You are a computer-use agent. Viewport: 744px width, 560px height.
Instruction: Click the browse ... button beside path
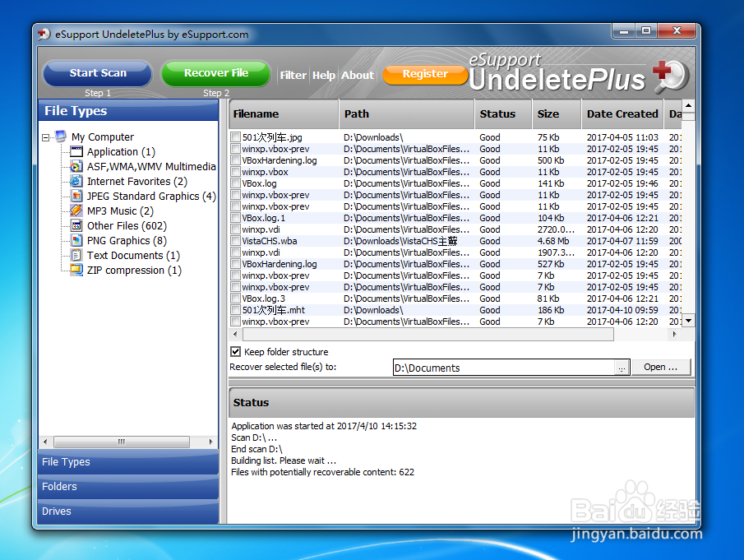click(x=622, y=368)
